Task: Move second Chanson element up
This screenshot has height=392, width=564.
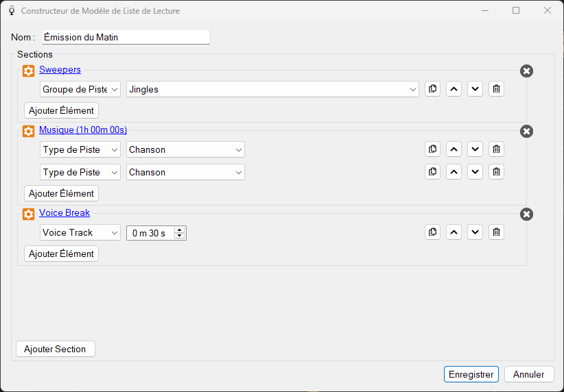Action: pos(454,172)
